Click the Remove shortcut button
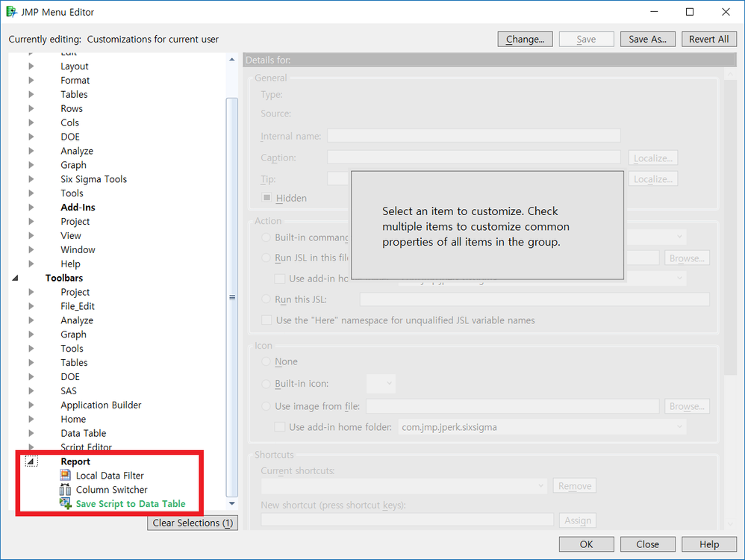The width and height of the screenshot is (745, 560). pyautogui.click(x=575, y=486)
